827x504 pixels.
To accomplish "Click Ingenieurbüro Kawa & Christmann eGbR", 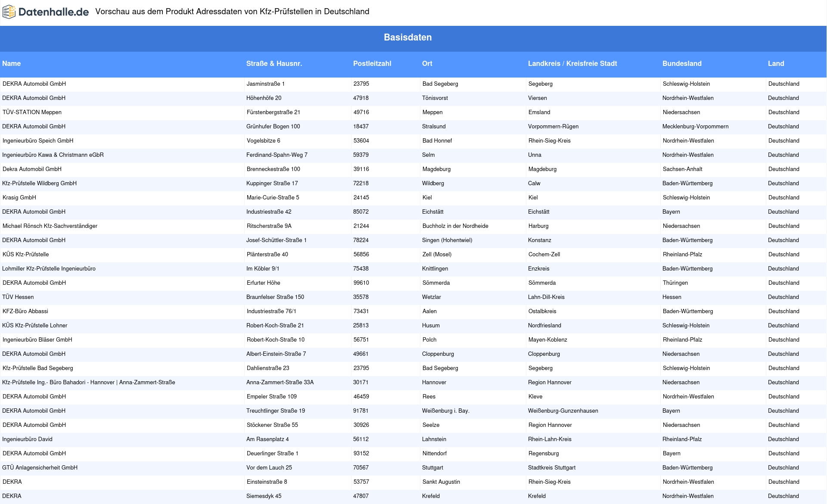I will (53, 155).
